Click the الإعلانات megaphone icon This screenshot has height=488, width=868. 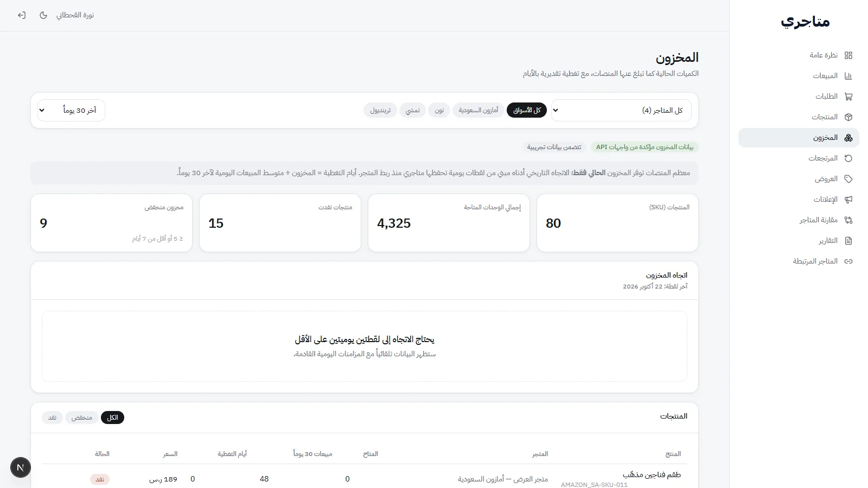point(848,200)
